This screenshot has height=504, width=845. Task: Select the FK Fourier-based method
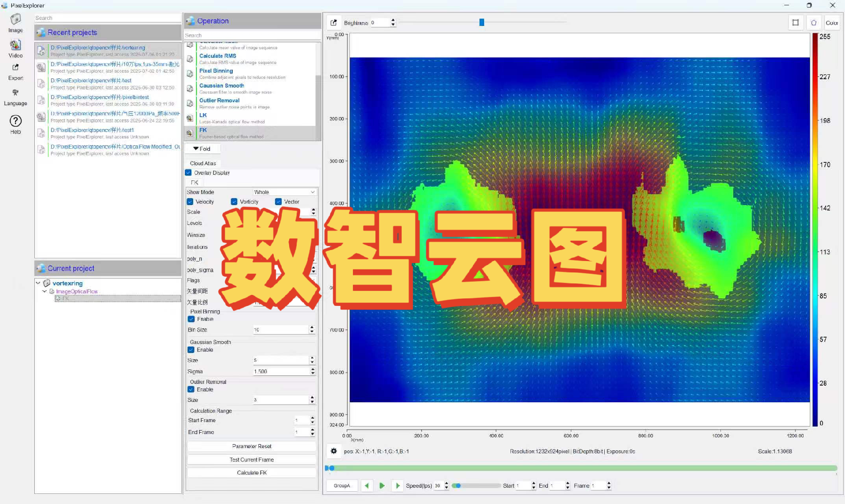tap(250, 133)
